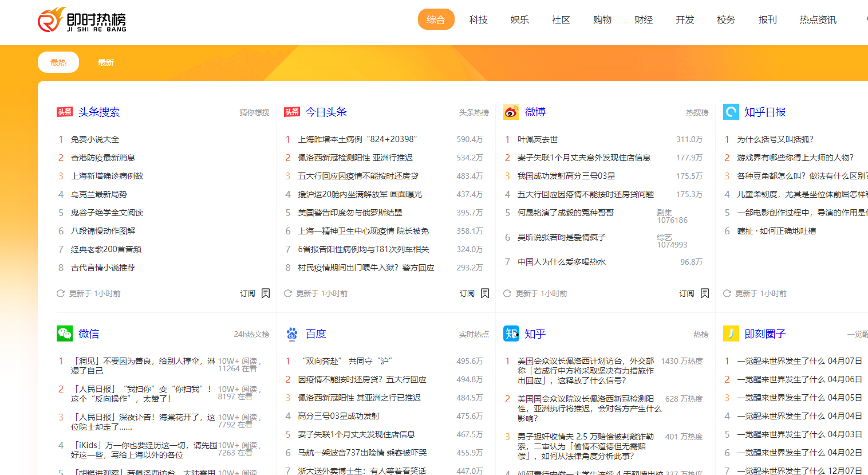868x475 pixels.
Task: Click the 知乎 blue logo icon
Action: 511,333
